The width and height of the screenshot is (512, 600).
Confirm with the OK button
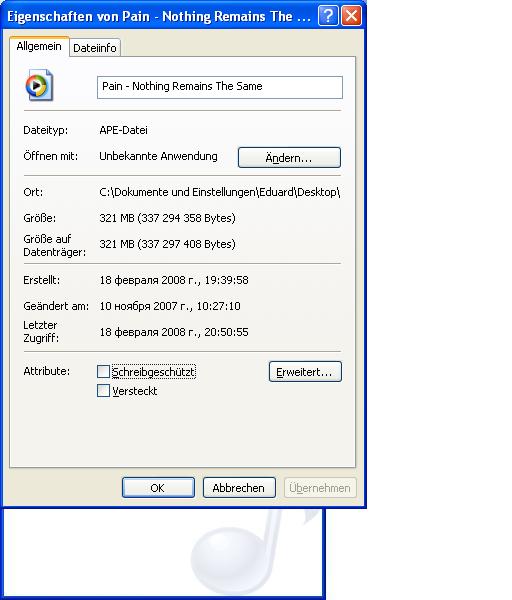[158, 488]
